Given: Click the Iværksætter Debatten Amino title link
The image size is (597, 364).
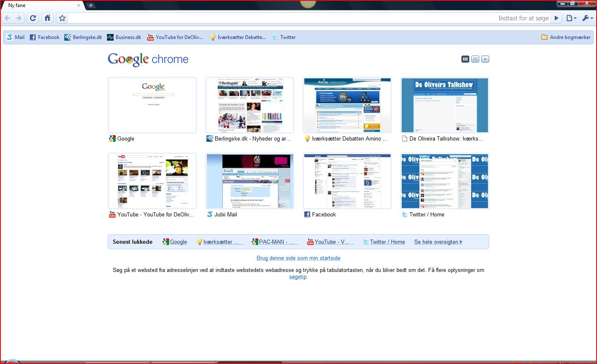Looking at the screenshot, I should tap(350, 139).
